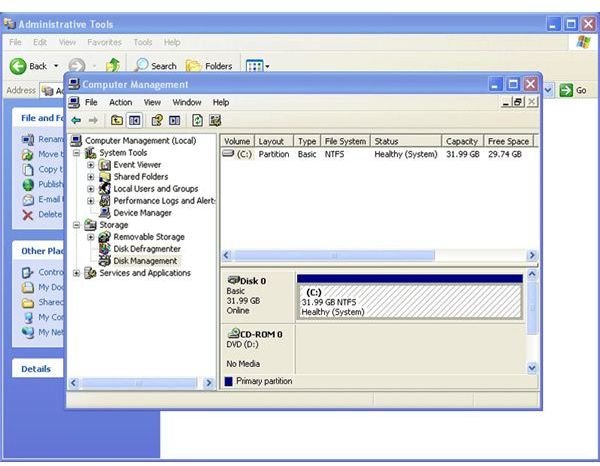This screenshot has height=466, width=600.
Task: Select Shared Folders in the tree
Action: [141, 177]
